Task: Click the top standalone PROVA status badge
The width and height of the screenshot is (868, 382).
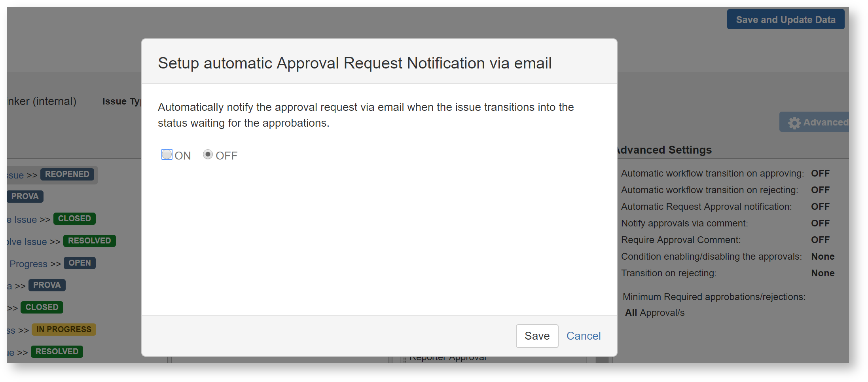Action: (25, 197)
